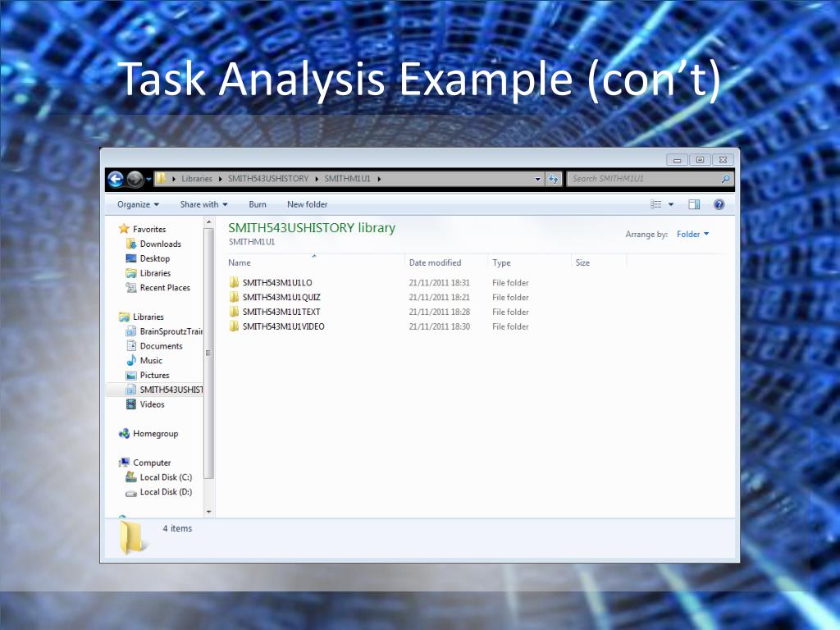Open the Arrange by Folder dropdown
Image resolution: width=840 pixels, height=630 pixels.
coord(692,234)
